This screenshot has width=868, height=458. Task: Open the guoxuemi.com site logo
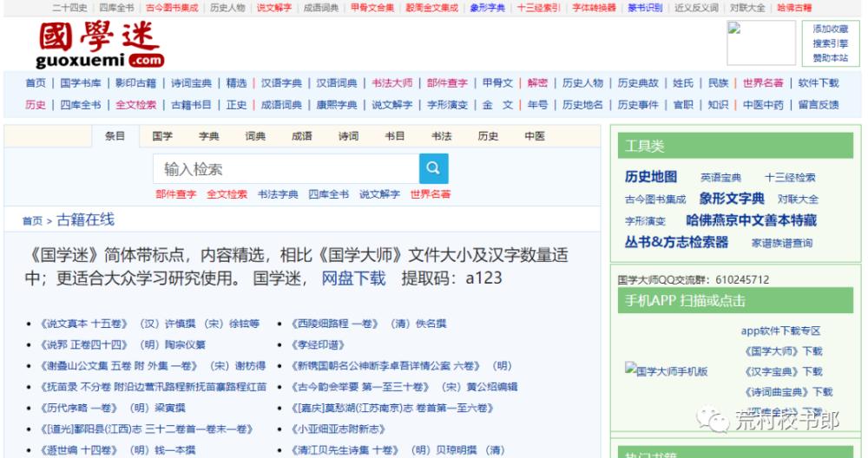tap(100, 45)
